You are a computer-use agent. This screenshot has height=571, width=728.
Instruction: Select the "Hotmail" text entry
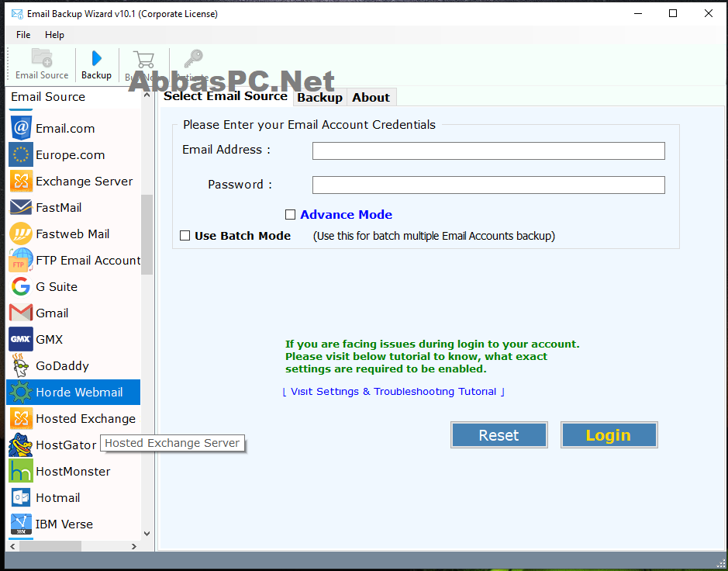click(58, 497)
